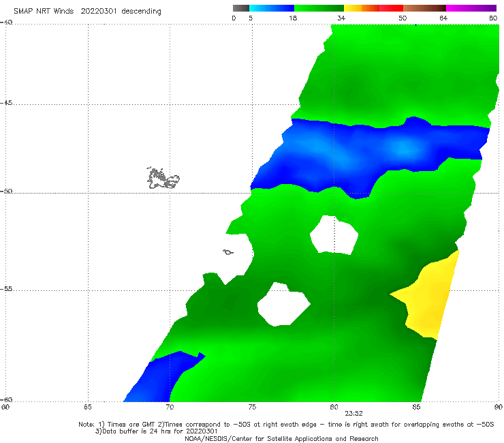Click the color bar label '34'
The height and width of the screenshot is (443, 504).
click(x=341, y=18)
